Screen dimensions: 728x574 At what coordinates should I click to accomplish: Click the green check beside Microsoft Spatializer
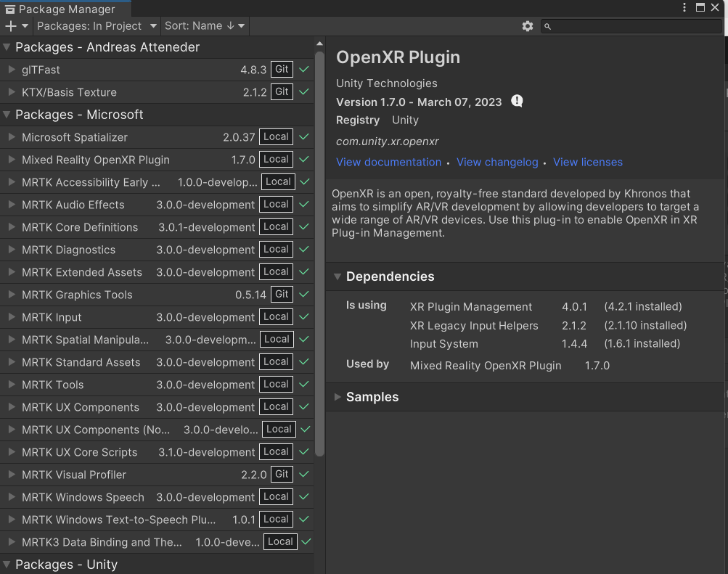(x=304, y=136)
